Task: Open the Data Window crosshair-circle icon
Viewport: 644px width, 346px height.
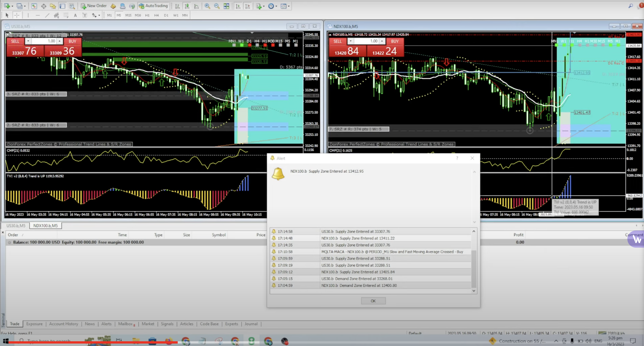Action: coord(44,6)
